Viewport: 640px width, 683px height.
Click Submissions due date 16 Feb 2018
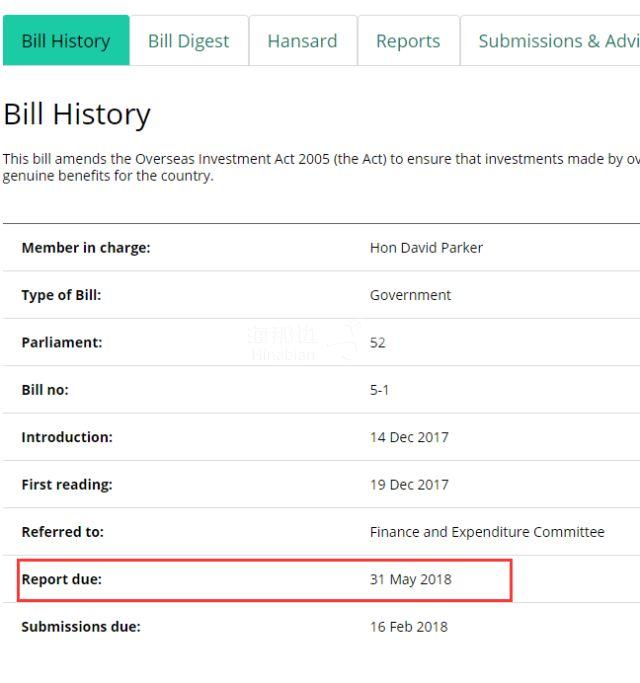click(x=409, y=627)
